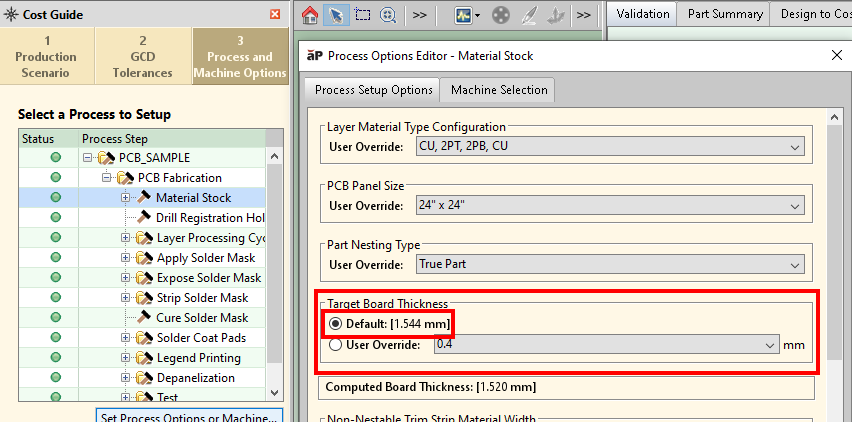852x422 pixels.
Task: Click the zoom-to-fit magnifier icon
Action: tap(388, 15)
